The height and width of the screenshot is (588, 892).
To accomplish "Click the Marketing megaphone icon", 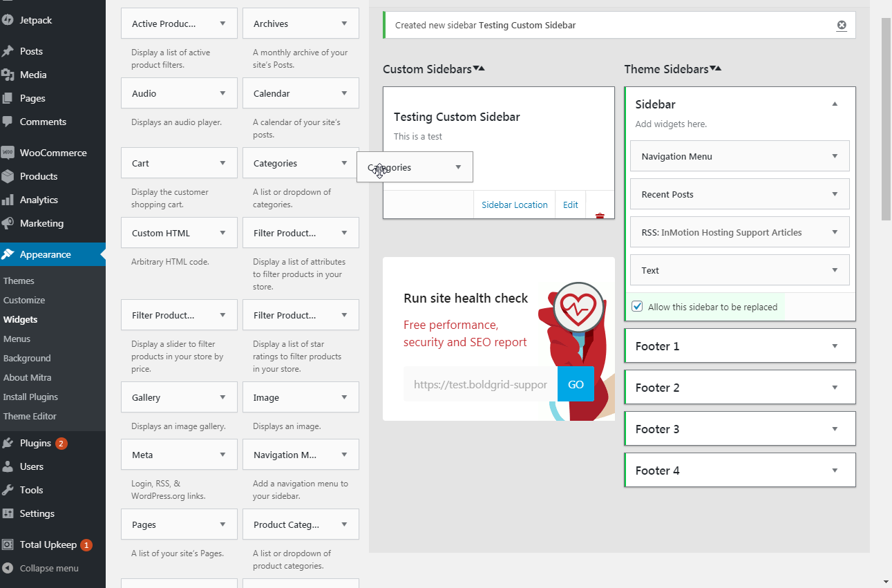I will [x=12, y=223].
